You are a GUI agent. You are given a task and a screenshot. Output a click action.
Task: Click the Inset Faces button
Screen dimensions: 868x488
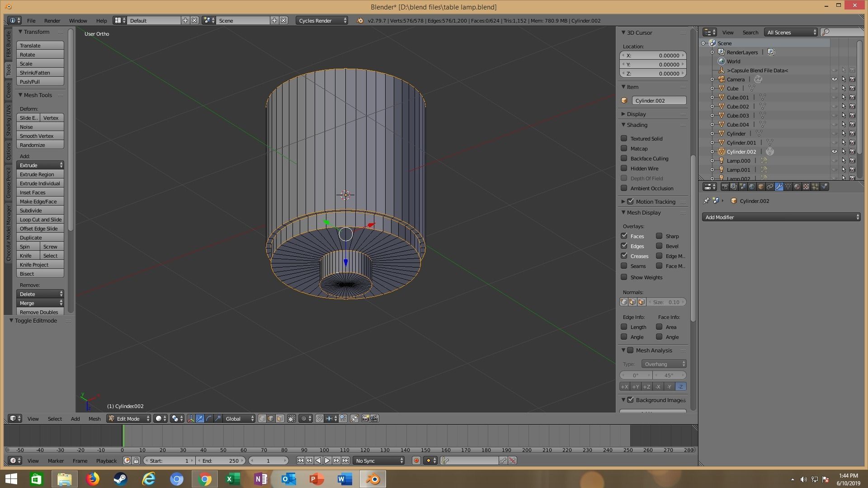(40, 192)
